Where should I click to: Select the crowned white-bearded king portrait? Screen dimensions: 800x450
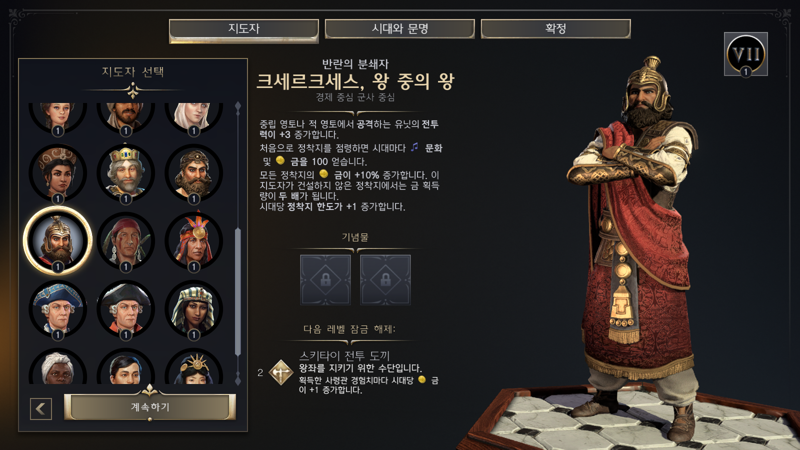click(126, 173)
